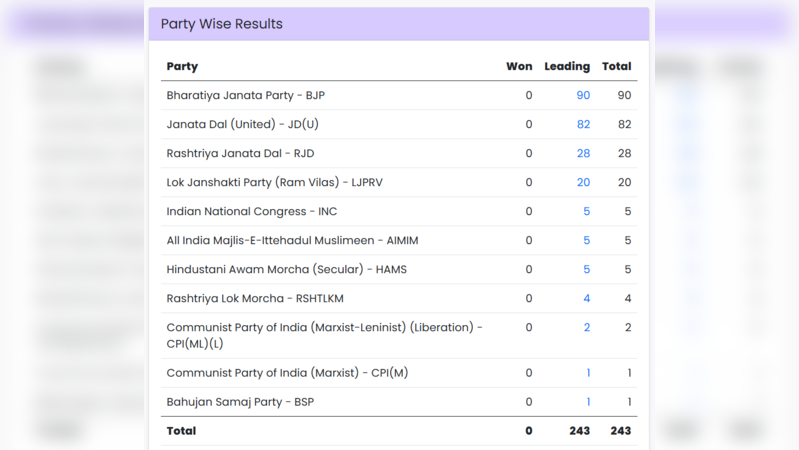Open BJP's leading count link 90
Screen dimensions: 799x450
pyautogui.click(x=583, y=96)
